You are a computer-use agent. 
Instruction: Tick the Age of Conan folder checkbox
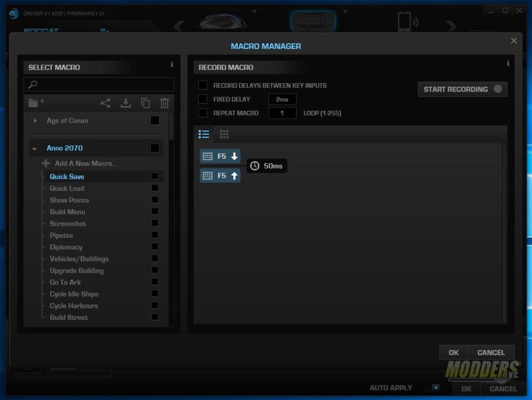point(155,121)
